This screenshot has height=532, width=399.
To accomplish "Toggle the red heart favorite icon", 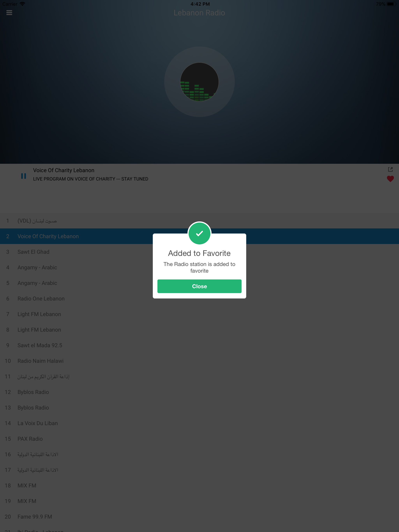I will point(390,179).
